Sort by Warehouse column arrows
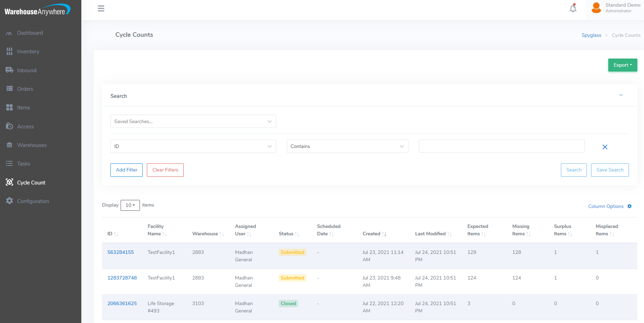Screen dimensions: 644x323 222,234
